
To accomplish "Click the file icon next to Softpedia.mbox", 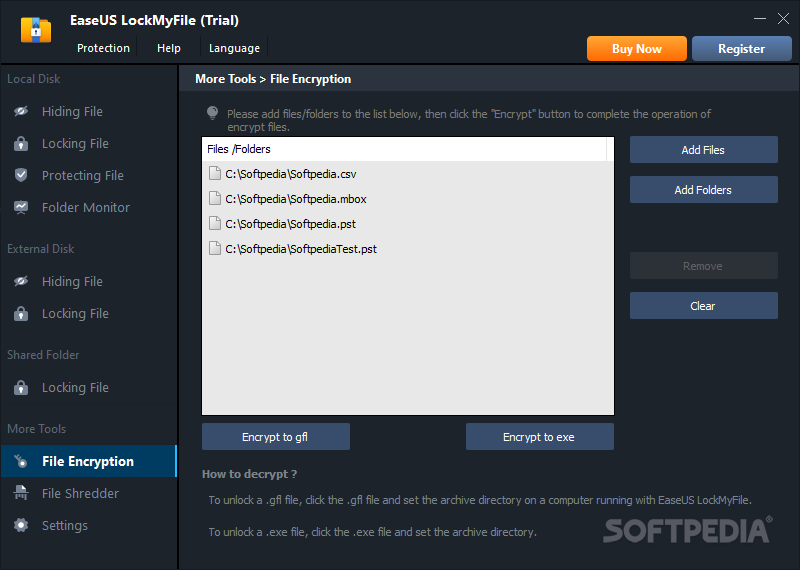I will coord(215,199).
